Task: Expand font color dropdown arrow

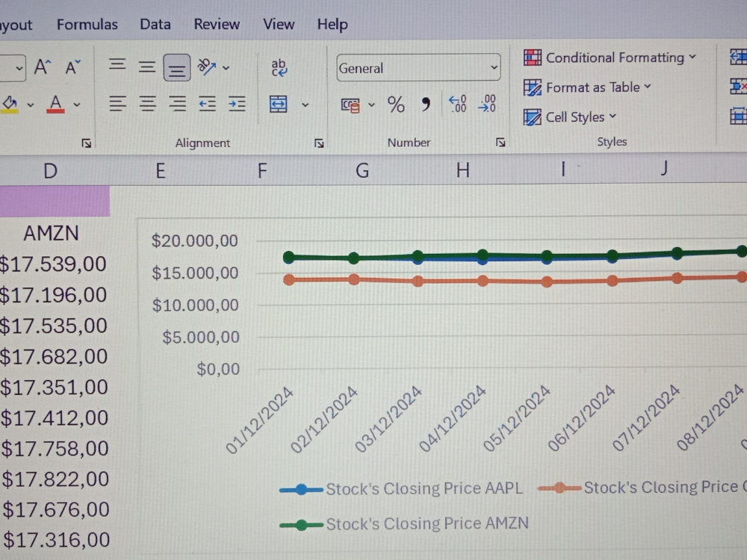Action: click(x=77, y=105)
